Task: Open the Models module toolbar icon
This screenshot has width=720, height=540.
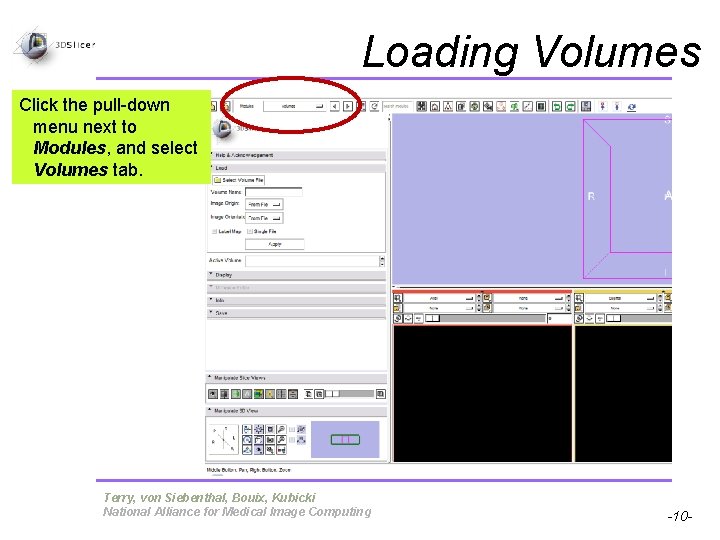Action: [474, 107]
